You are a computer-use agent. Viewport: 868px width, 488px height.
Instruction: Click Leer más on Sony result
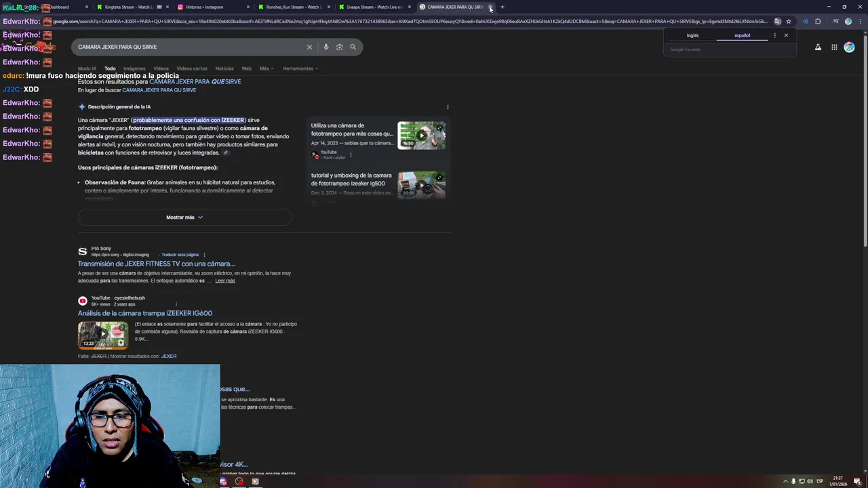click(225, 281)
